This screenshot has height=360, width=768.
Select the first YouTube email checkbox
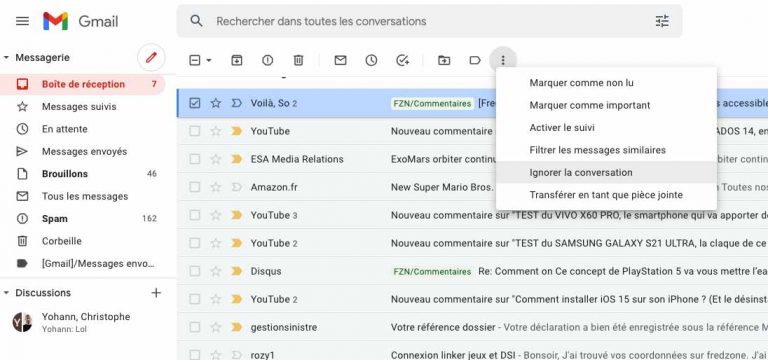[194, 131]
